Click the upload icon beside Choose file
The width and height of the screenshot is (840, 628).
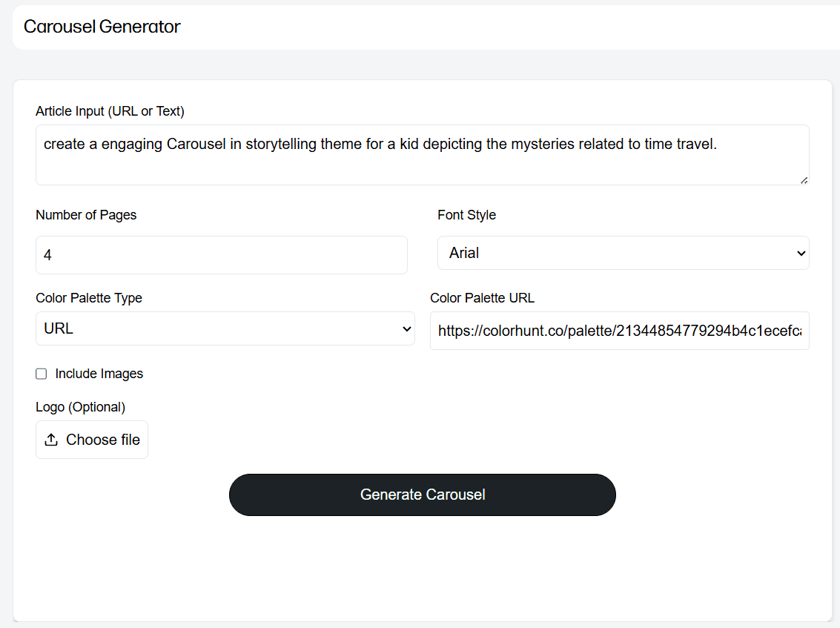tap(51, 440)
